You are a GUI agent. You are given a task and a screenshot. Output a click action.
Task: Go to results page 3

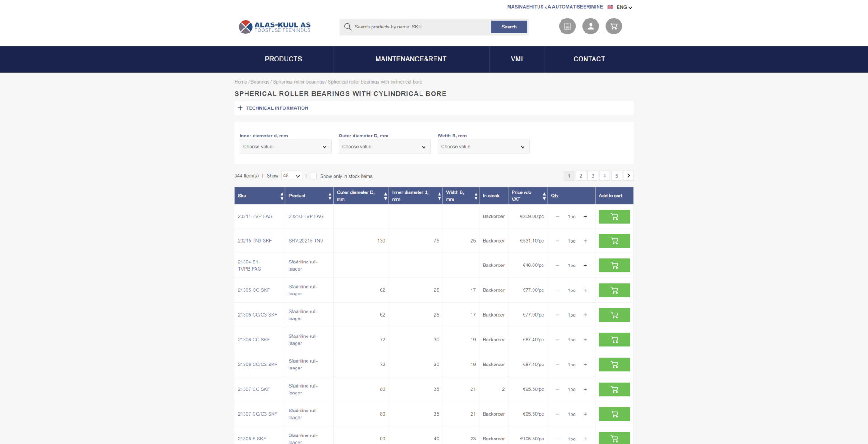tap(592, 176)
